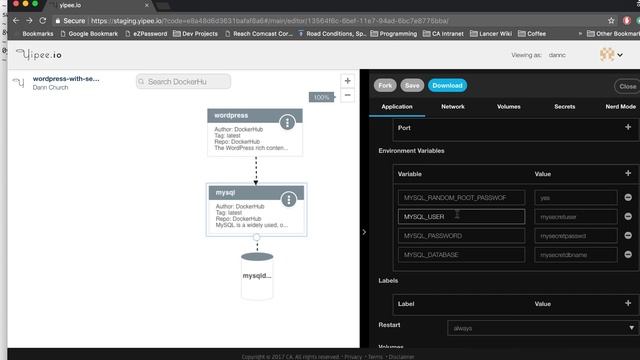The height and width of the screenshot is (360, 640).
Task: Edit the MYSQL_DATABASE variable name field
Action: (461, 254)
